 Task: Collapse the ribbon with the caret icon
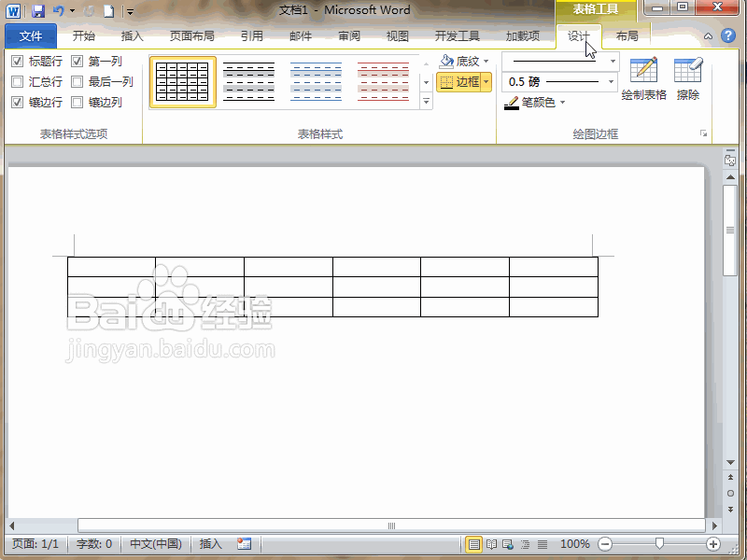709,36
